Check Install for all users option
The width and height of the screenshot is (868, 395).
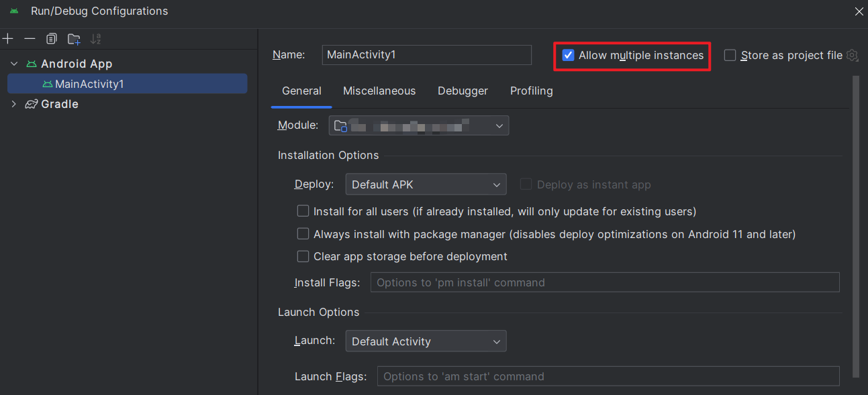[303, 211]
